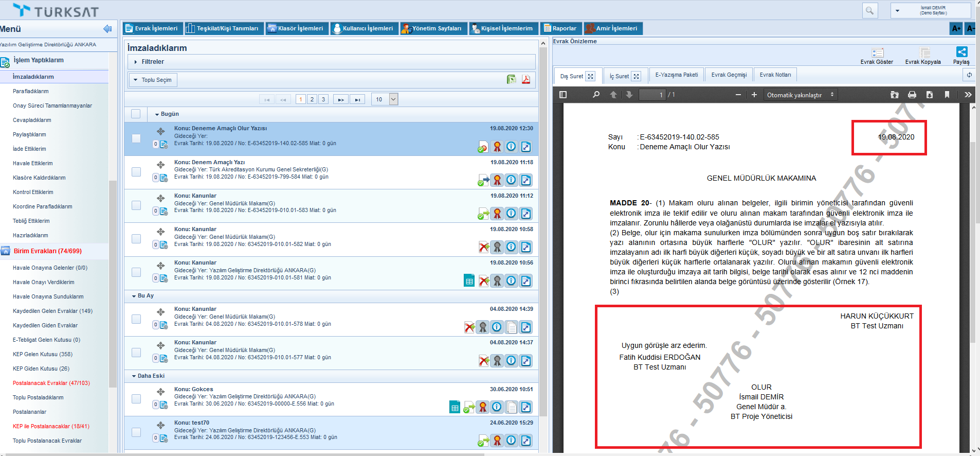The width and height of the screenshot is (980, 456).
Task: Select checkbox for Konu: Gokces document
Action: (136, 399)
